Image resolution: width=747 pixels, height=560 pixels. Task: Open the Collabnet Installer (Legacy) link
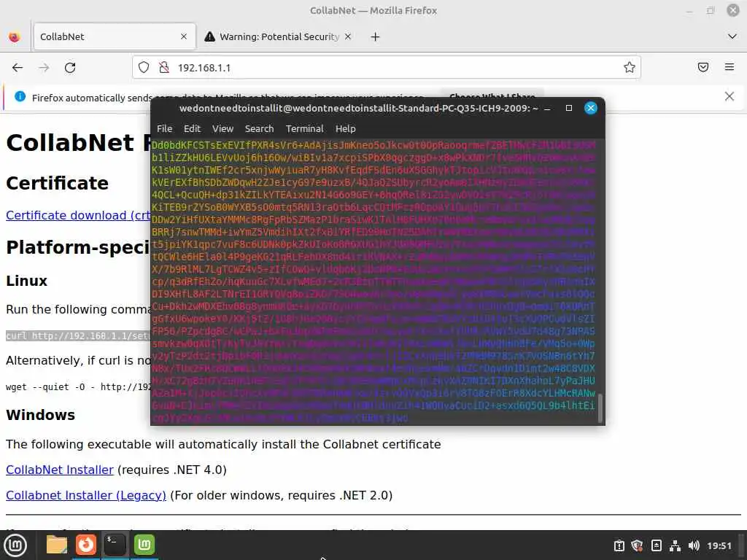pyautogui.click(x=86, y=495)
